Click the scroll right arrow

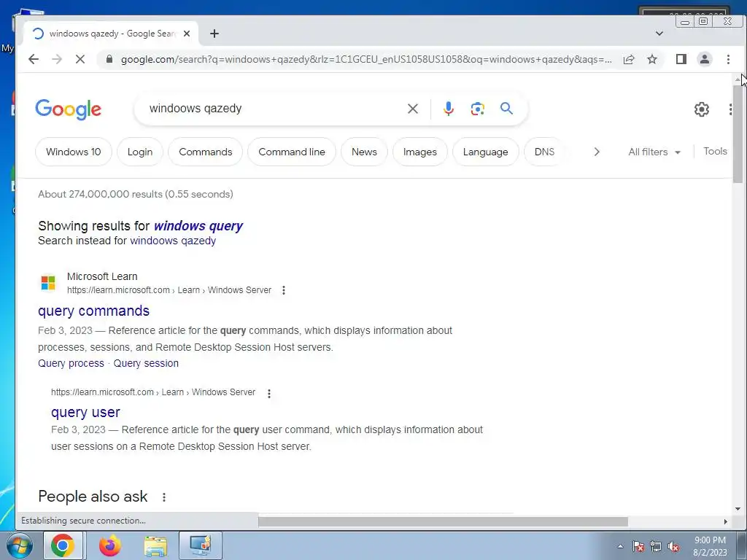point(726,522)
